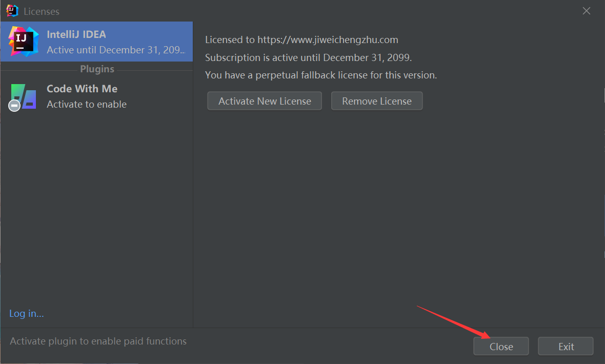Open the Log in... link

point(27,313)
